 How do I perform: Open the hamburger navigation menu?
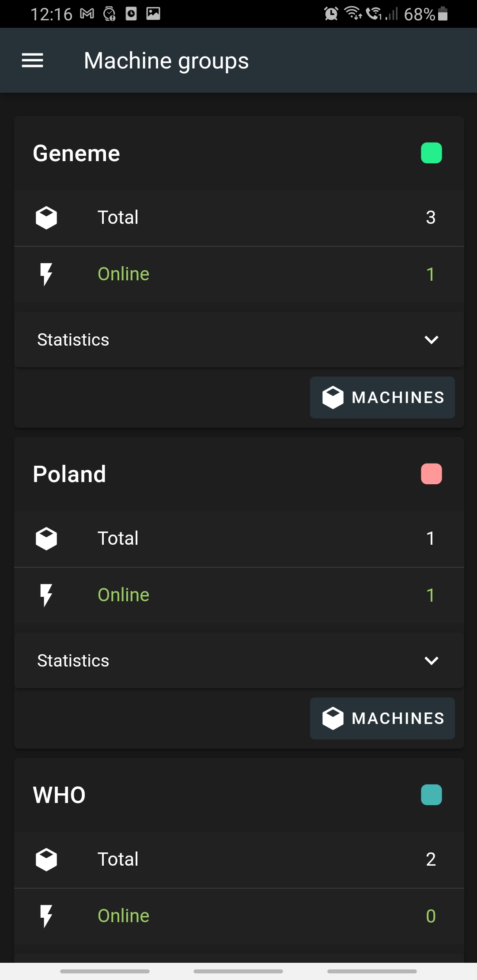coord(33,60)
